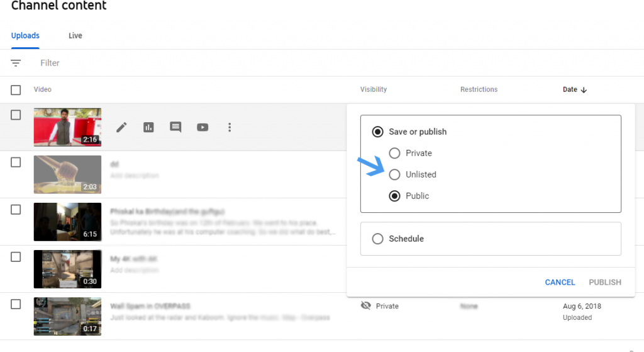This screenshot has height=352, width=644.
Task: Open the three-dot options menu
Action: click(230, 127)
